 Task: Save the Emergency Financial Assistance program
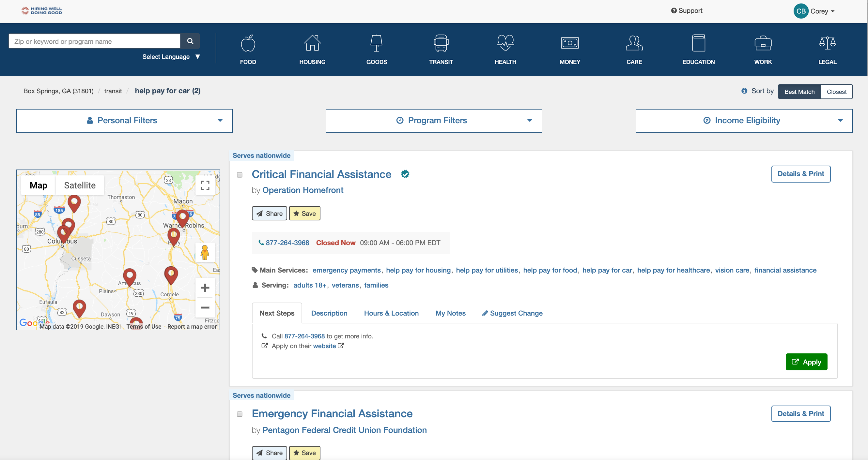tap(304, 453)
